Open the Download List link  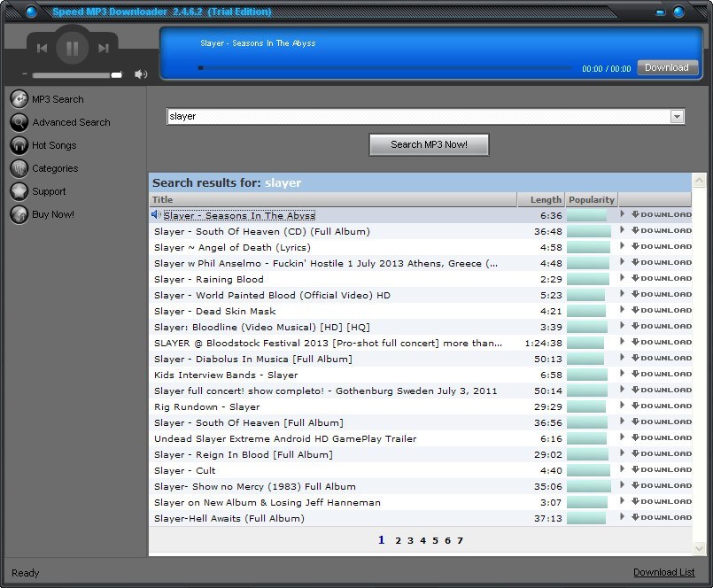pos(663,572)
